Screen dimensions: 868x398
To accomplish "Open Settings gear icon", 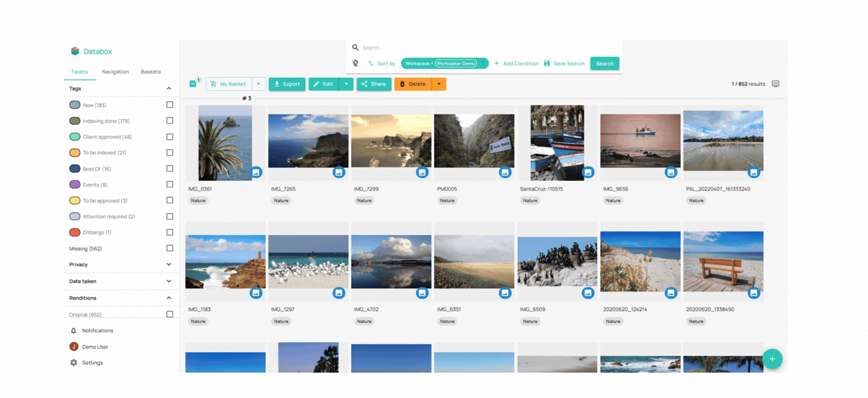I will pyautogui.click(x=74, y=363).
